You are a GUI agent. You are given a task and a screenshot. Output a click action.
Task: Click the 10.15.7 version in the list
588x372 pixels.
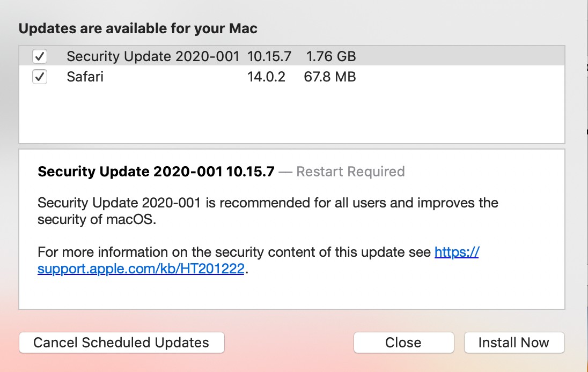click(269, 56)
